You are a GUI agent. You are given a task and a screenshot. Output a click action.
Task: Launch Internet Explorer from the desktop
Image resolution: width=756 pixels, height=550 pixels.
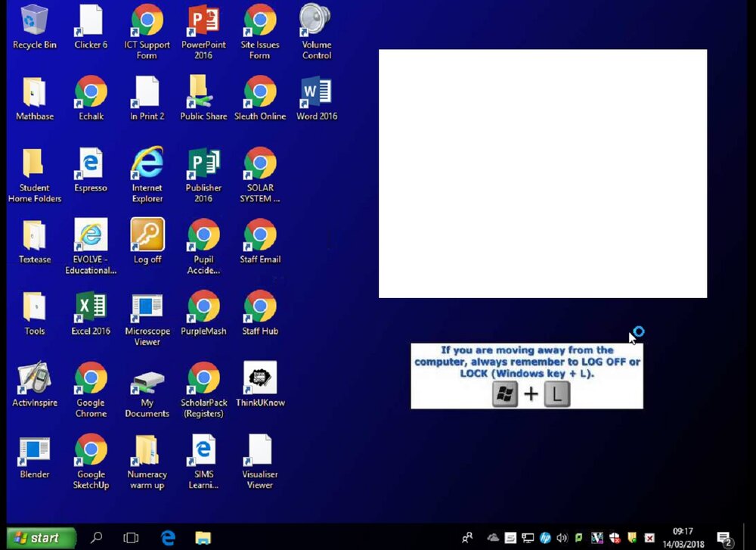pos(147,175)
